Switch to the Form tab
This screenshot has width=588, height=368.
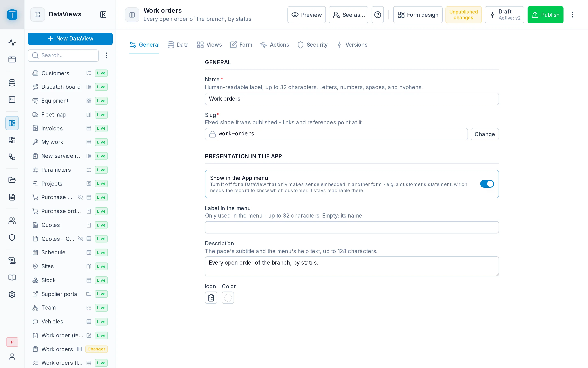click(241, 45)
